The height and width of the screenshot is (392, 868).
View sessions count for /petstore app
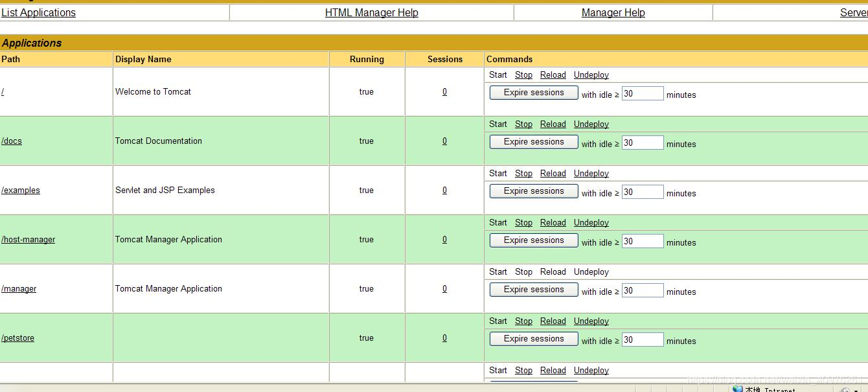444,338
